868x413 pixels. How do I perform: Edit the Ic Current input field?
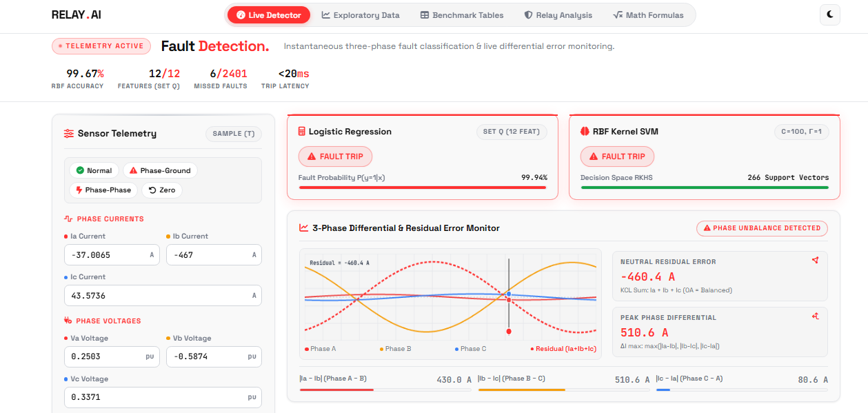click(163, 295)
